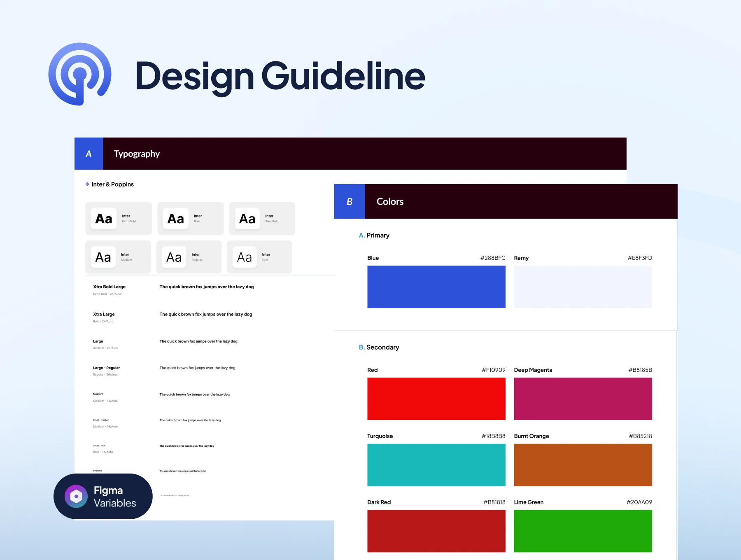Click the Small - medium style label

(x=101, y=420)
